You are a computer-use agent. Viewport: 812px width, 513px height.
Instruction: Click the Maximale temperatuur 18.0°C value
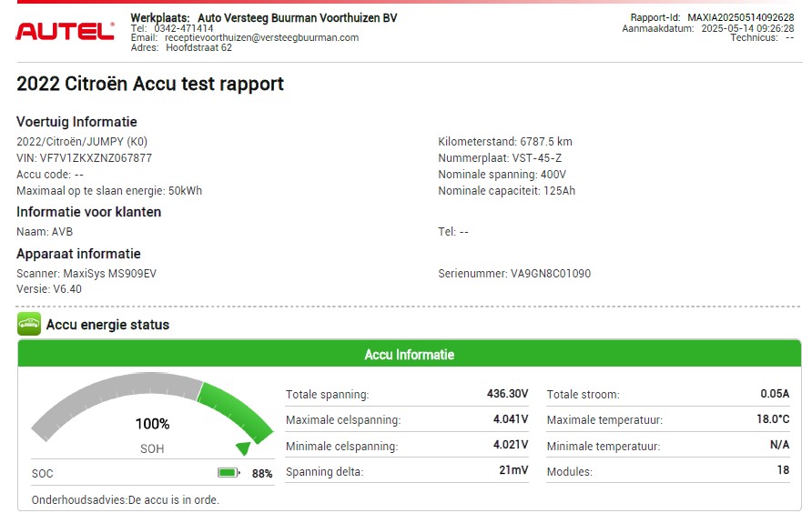click(x=774, y=419)
